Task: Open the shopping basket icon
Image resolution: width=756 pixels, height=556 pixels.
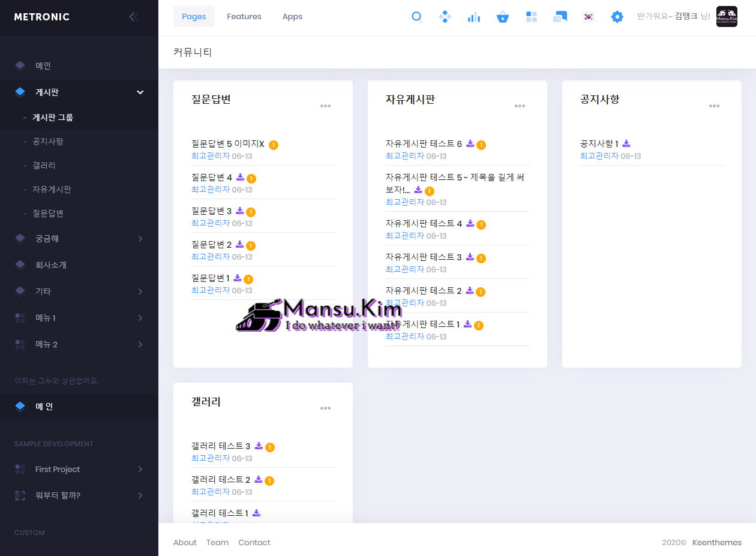Action: pyautogui.click(x=503, y=17)
